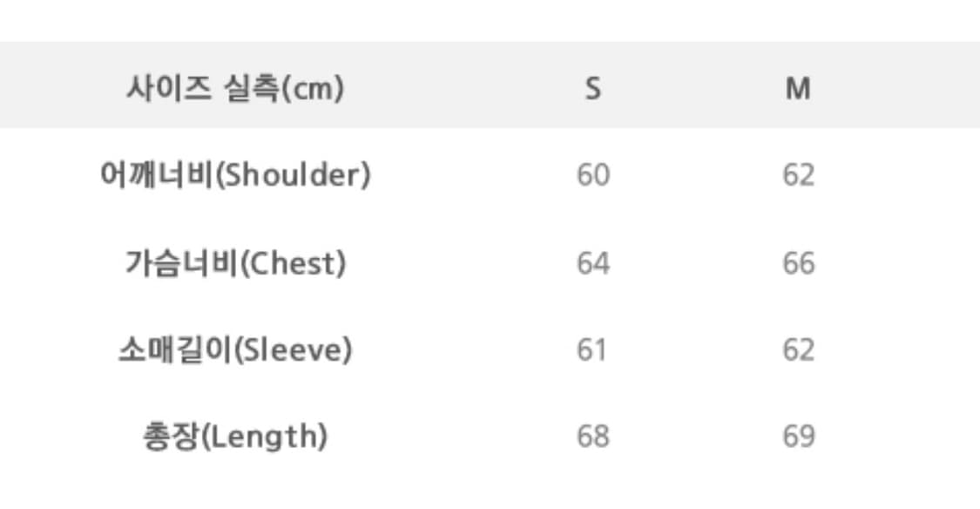Select Chest value 64 for size S
Screen dimensions: 980x509
(592, 262)
